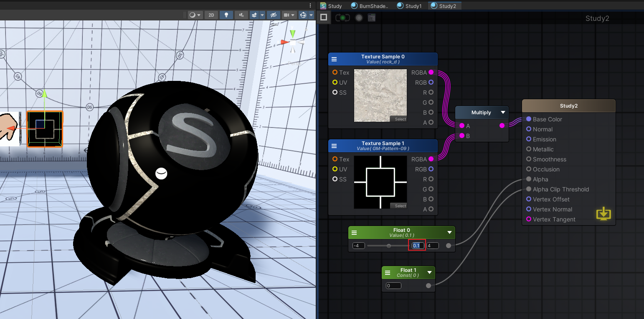Click Multiply node output port
644x319 pixels.
pyautogui.click(x=502, y=126)
